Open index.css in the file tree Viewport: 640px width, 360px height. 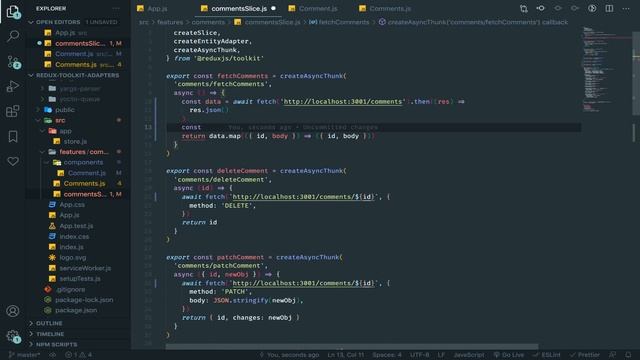click(x=74, y=236)
